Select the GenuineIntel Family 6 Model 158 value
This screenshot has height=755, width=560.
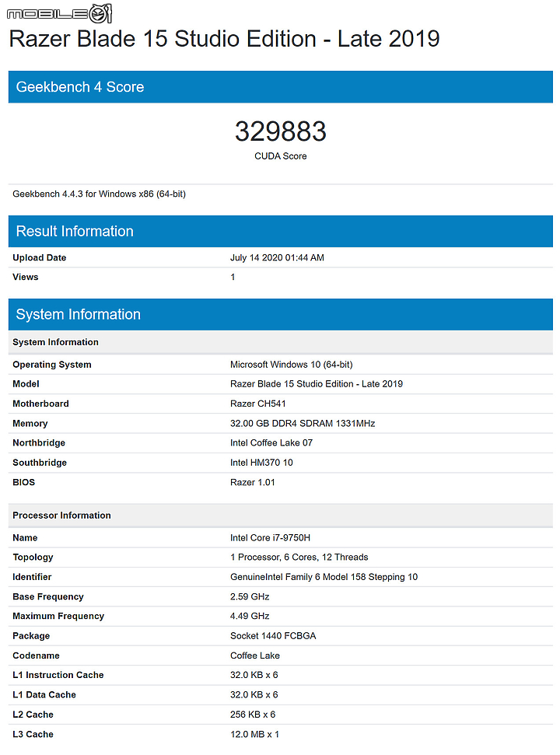[x=324, y=577]
